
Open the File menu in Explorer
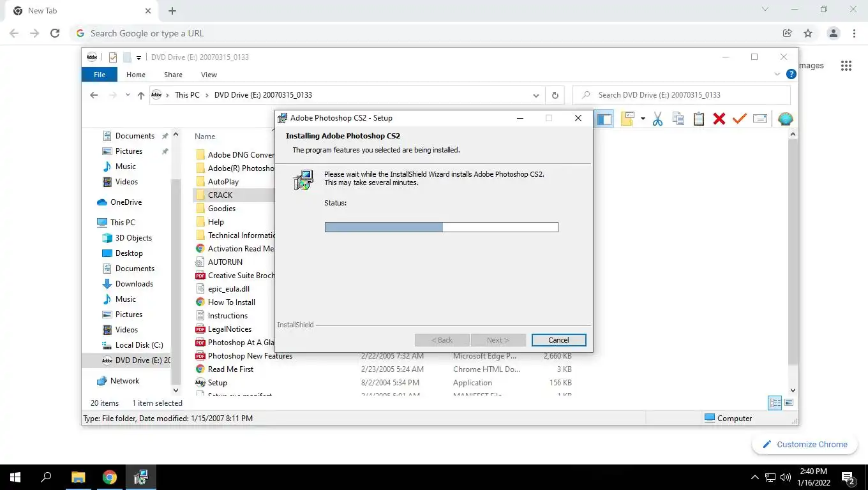pyautogui.click(x=100, y=75)
